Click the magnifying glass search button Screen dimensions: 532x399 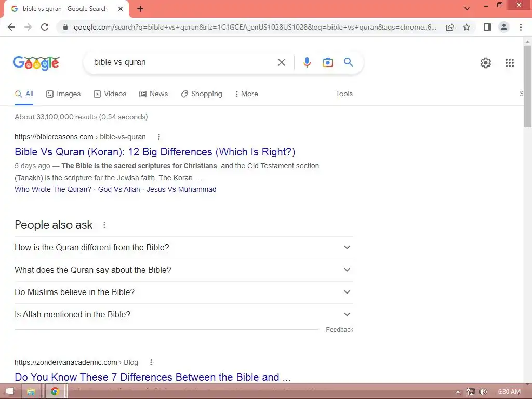point(348,62)
